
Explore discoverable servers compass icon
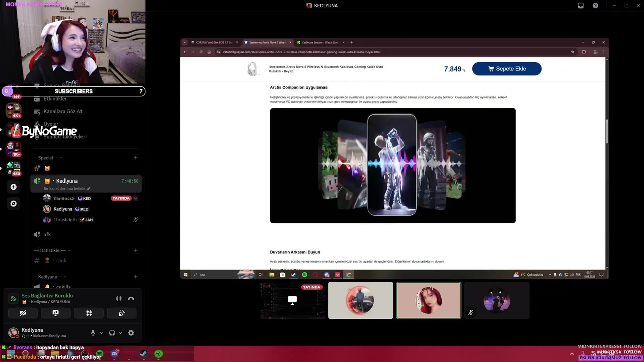pyautogui.click(x=14, y=204)
